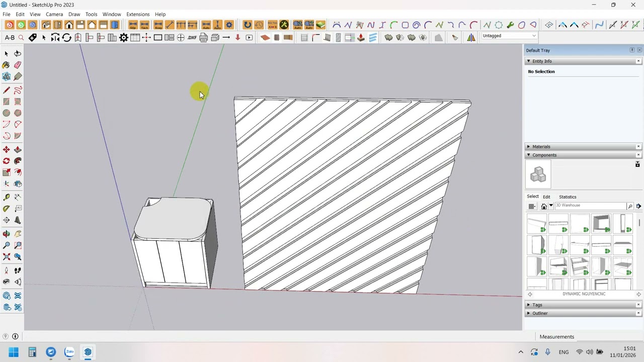644x362 pixels.
Task: Click the Zoom Extents tool
Action: click(x=6, y=257)
